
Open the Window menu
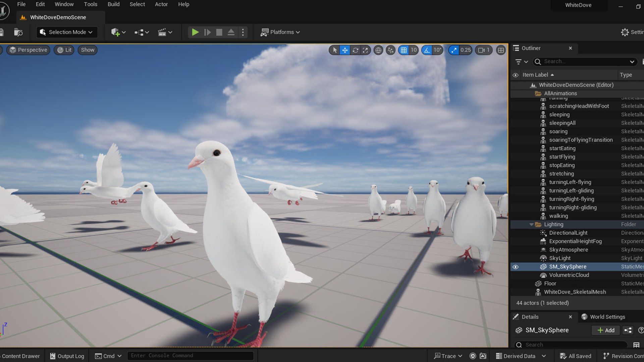(64, 4)
